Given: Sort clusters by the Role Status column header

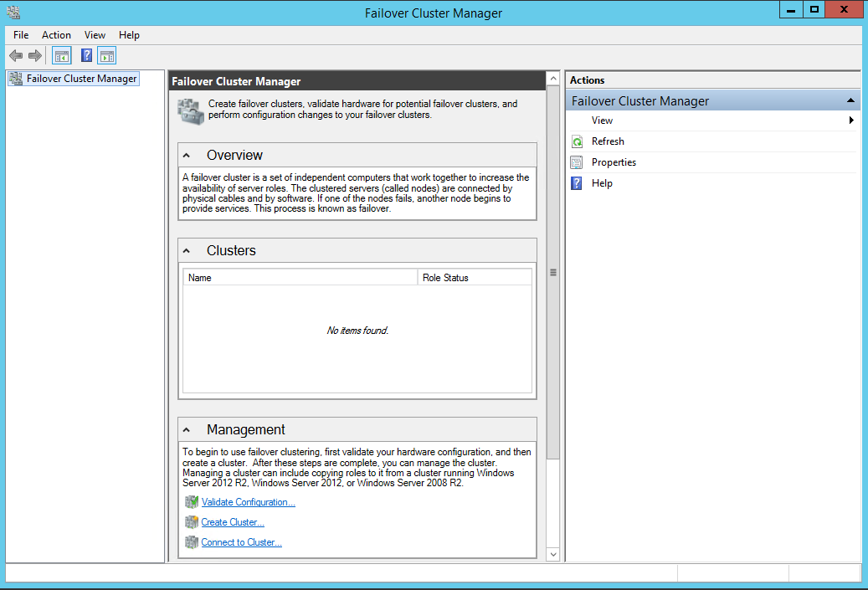Looking at the screenshot, I should click(475, 278).
